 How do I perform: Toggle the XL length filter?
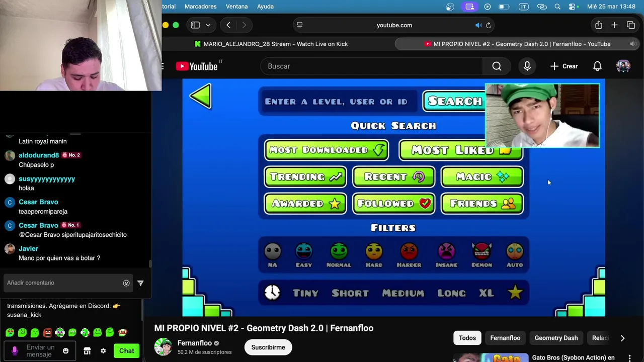(486, 293)
